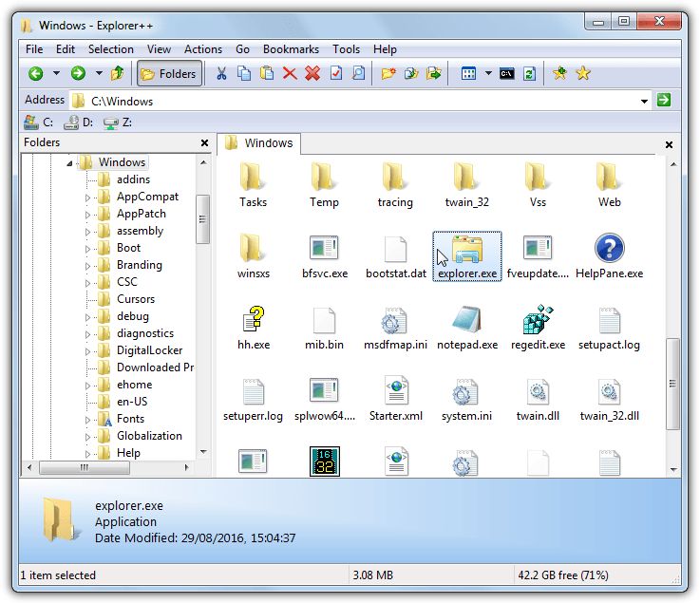Open Properties toolbar icon with checkmark
This screenshot has width=700, height=603.
[x=335, y=73]
